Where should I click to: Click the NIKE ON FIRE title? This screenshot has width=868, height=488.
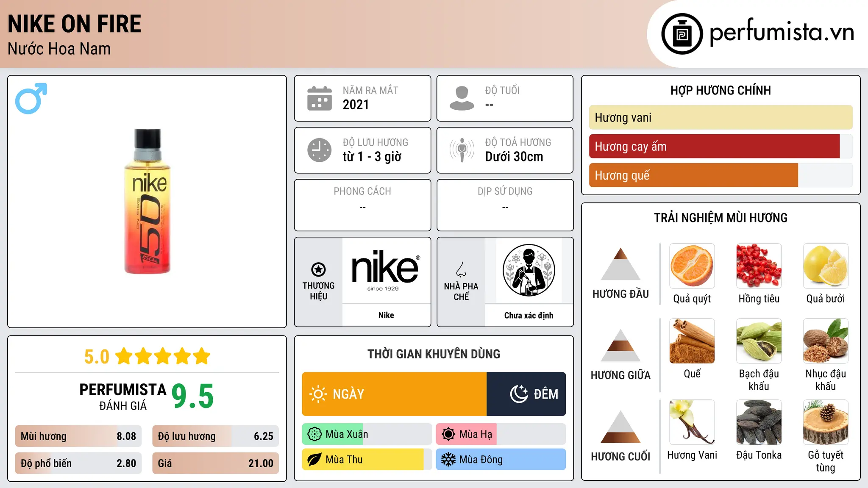click(75, 24)
